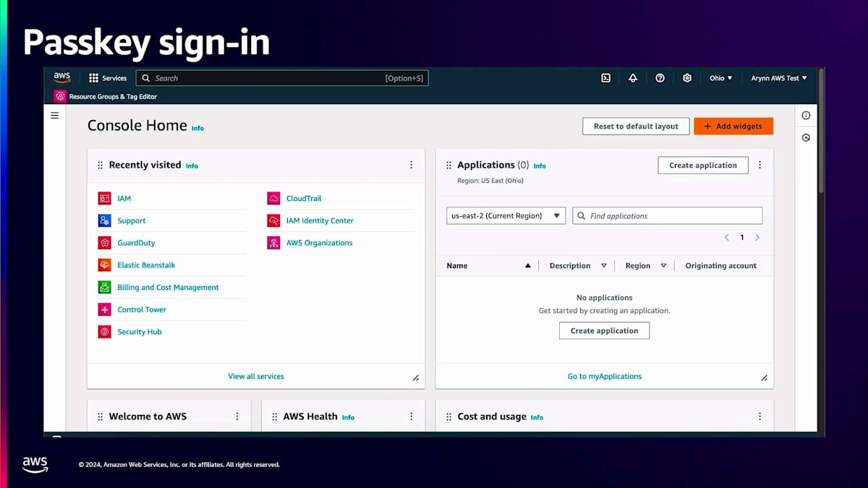Open Cost and usage widget options menu
Screen dimensions: 868x488
[x=759, y=416]
